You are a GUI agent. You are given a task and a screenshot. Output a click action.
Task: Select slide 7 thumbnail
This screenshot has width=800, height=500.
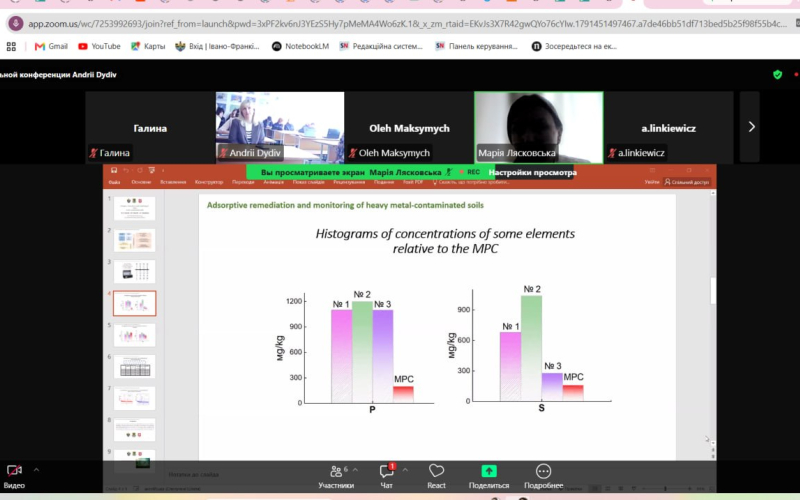(134, 398)
